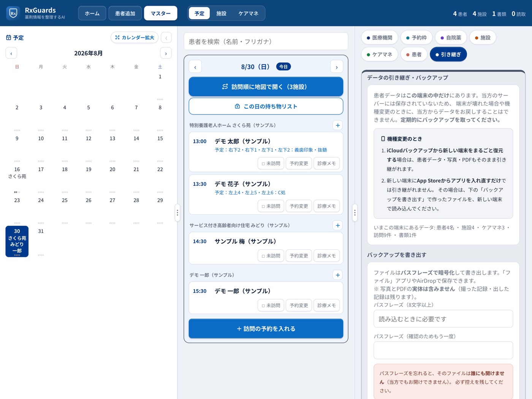Select the 予定 sub-tab

click(199, 13)
